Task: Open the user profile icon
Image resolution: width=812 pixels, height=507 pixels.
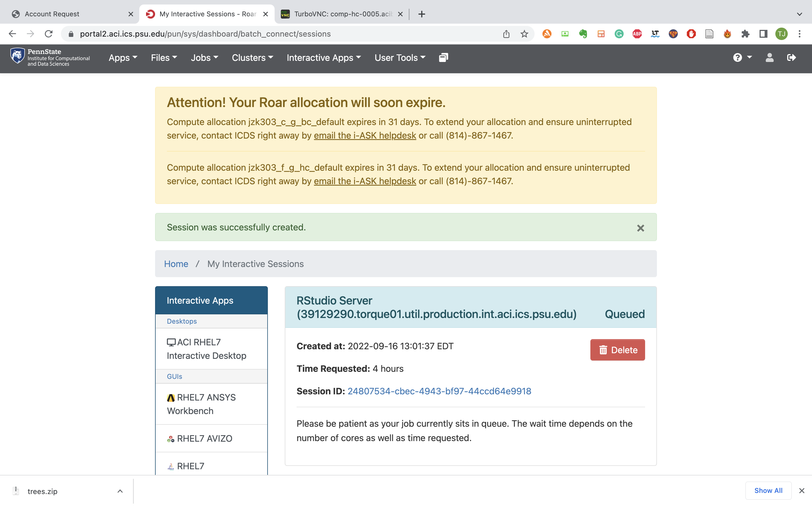Action: 769,57
